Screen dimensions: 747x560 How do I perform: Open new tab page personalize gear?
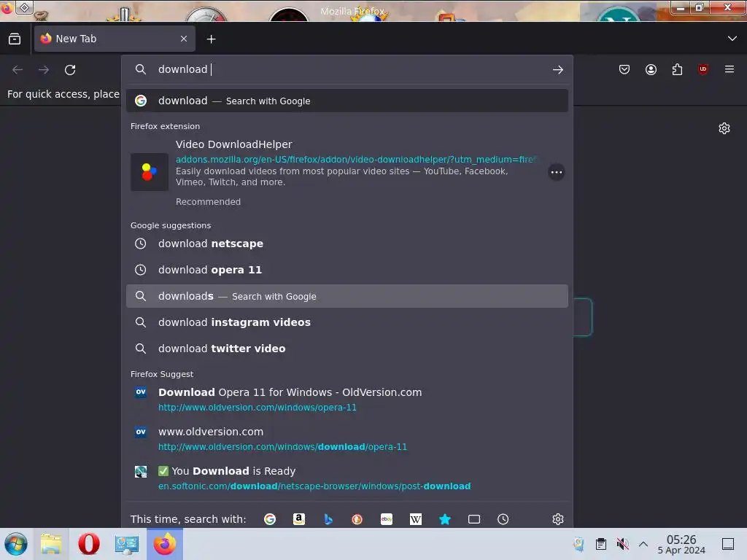click(x=724, y=128)
